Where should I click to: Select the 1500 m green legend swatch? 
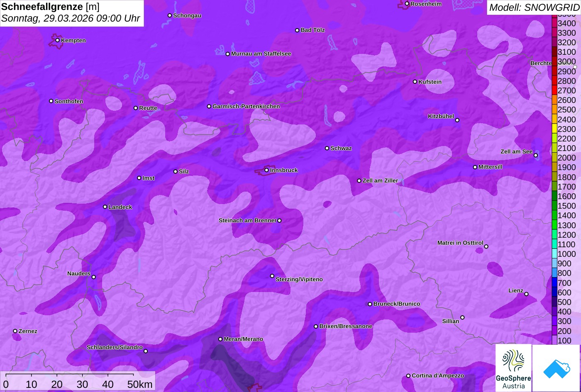tap(554, 205)
